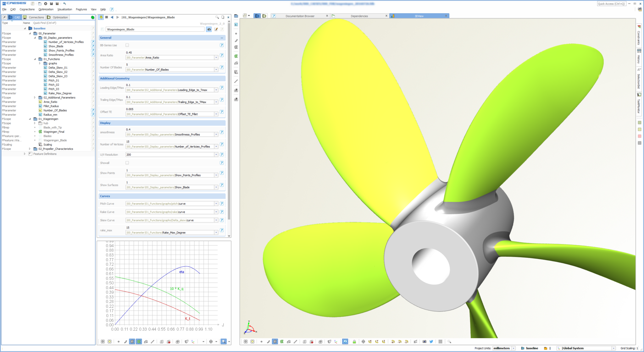The image size is (644, 352).
Task: Toggle the grid display icon in 3D toolbar
Action: (441, 342)
